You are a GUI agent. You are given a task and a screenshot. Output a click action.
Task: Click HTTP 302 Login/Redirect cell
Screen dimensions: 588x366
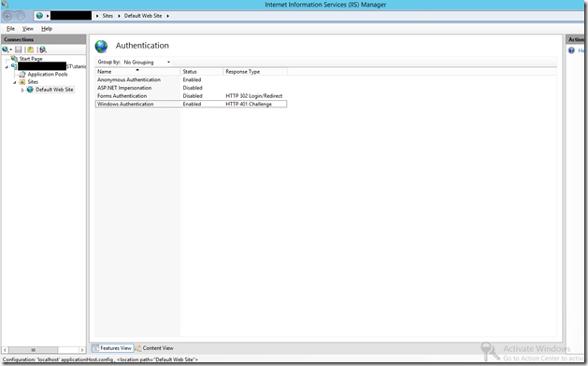[254, 96]
